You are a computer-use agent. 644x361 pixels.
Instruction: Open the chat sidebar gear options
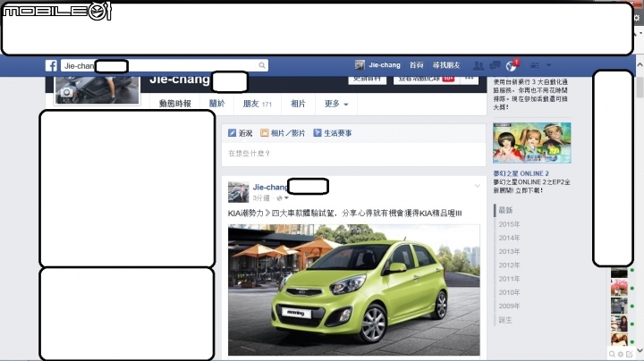(621, 354)
